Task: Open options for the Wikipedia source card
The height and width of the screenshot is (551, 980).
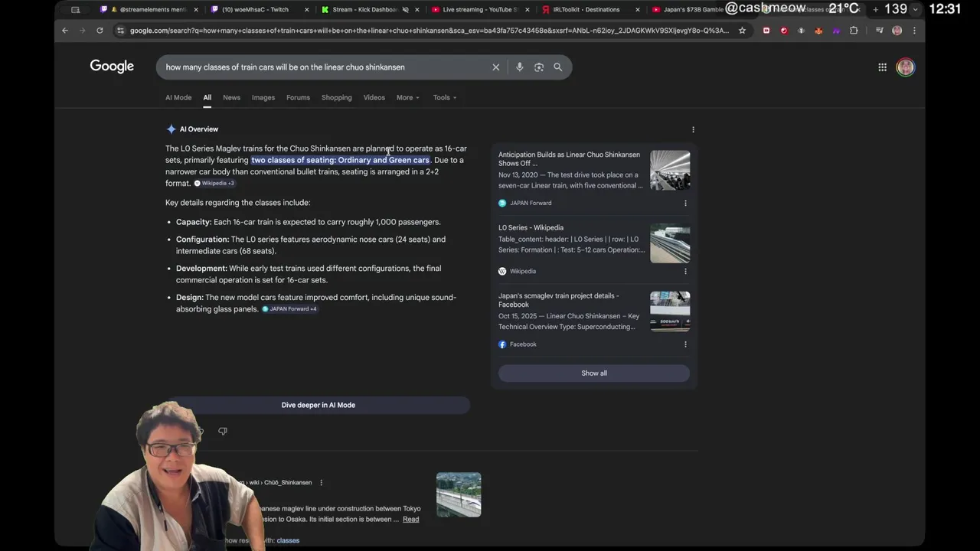Action: 685,271
